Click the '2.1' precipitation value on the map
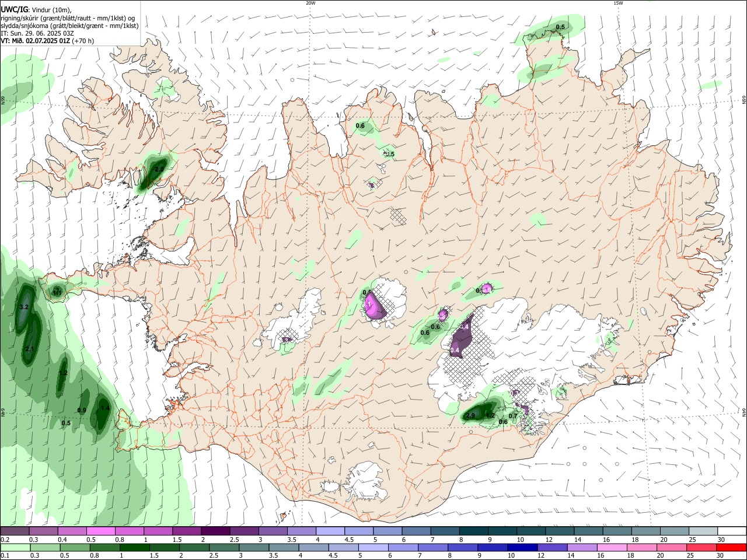Screen dimensions: 747x560 (30, 349)
